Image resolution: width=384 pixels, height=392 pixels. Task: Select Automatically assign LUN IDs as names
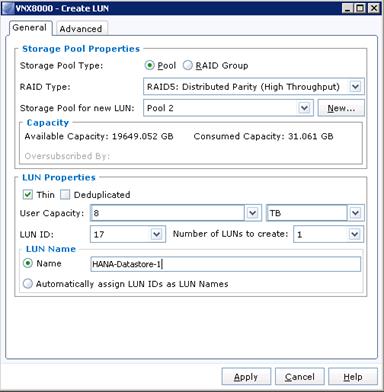(28, 284)
